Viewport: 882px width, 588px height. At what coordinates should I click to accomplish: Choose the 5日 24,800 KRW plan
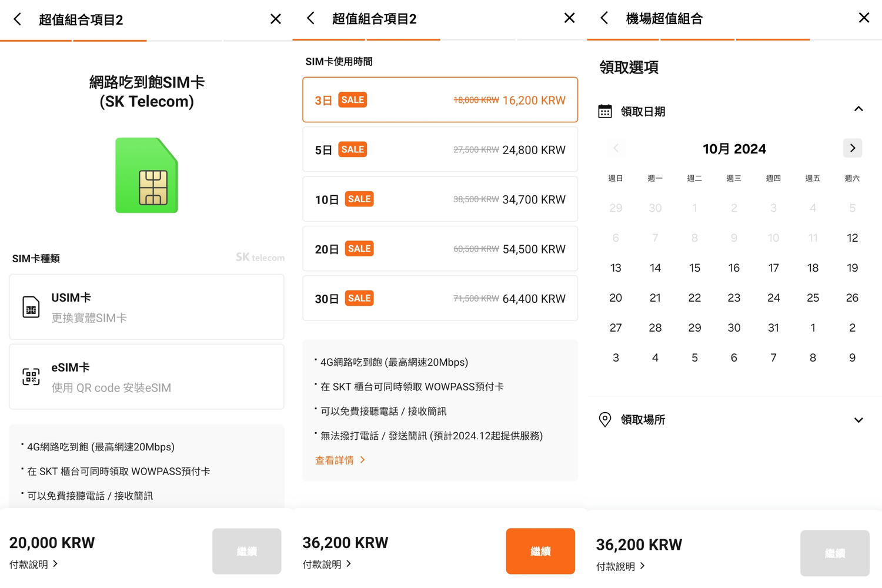coord(440,149)
